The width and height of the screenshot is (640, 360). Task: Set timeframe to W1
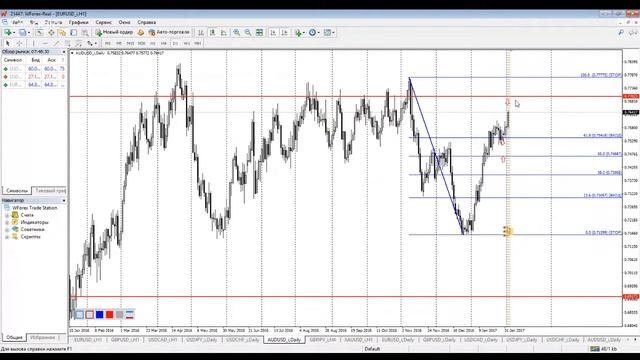pos(187,43)
